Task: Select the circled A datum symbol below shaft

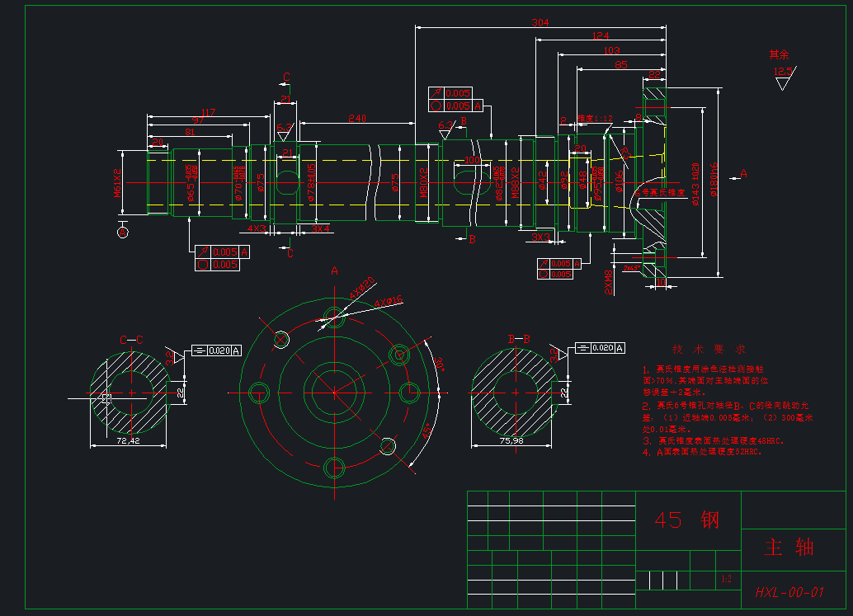Action: pos(123,233)
